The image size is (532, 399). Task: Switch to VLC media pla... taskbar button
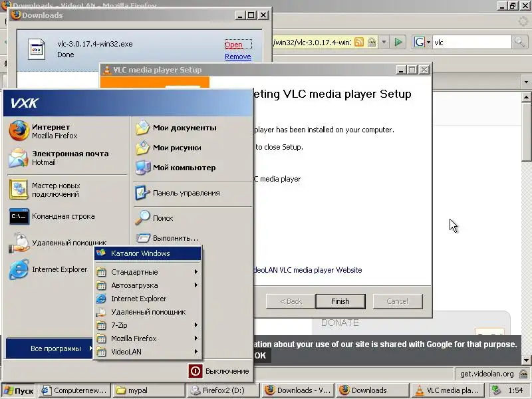click(447, 390)
